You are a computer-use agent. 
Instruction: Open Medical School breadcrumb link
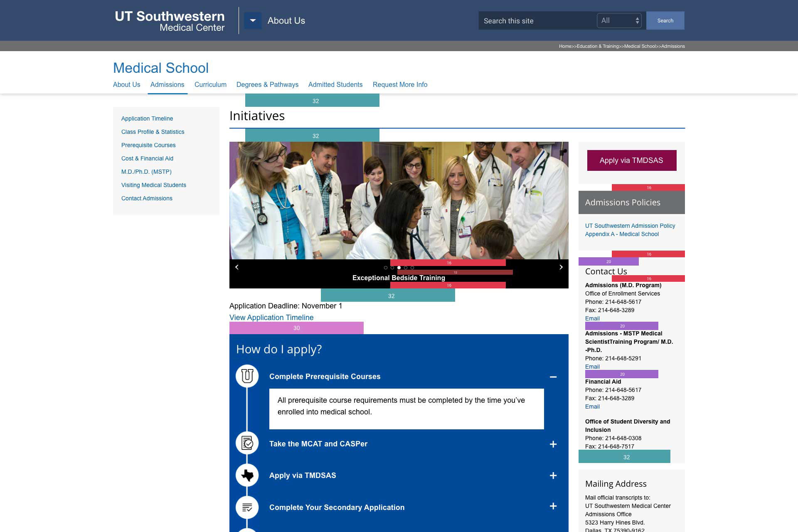[x=640, y=47]
